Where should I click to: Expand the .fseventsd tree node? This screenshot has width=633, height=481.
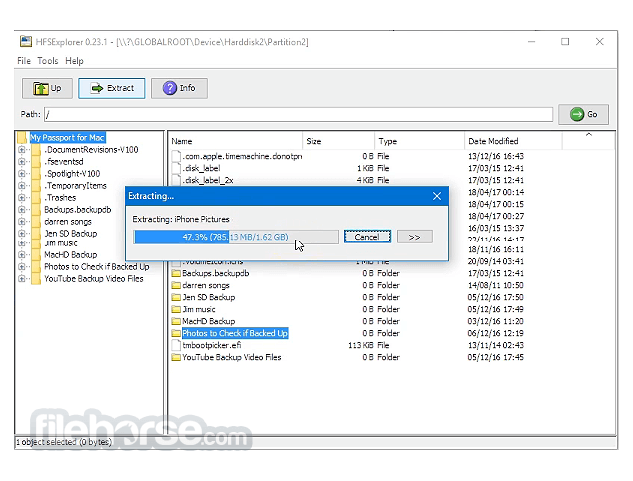(x=22, y=162)
